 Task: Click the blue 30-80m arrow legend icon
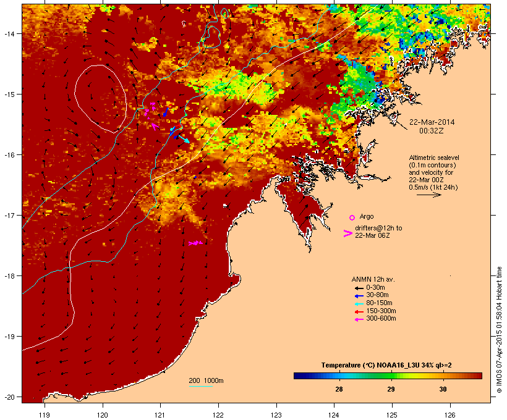(359, 296)
